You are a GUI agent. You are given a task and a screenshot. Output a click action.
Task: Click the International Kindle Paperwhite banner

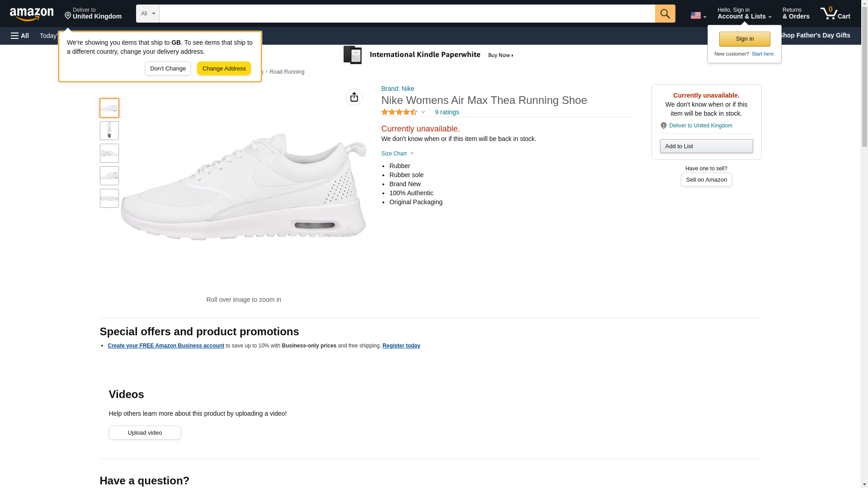429,55
